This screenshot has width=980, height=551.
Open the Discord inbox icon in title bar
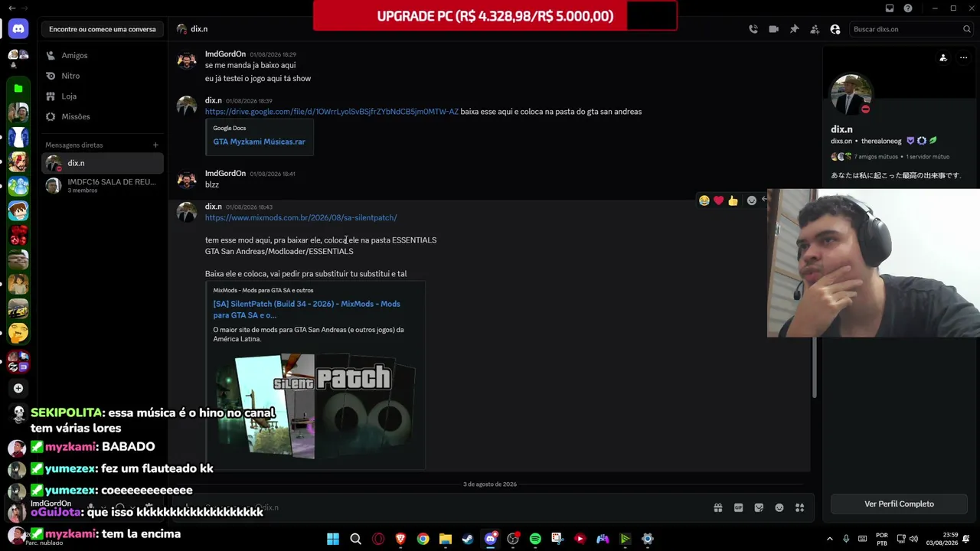point(890,8)
